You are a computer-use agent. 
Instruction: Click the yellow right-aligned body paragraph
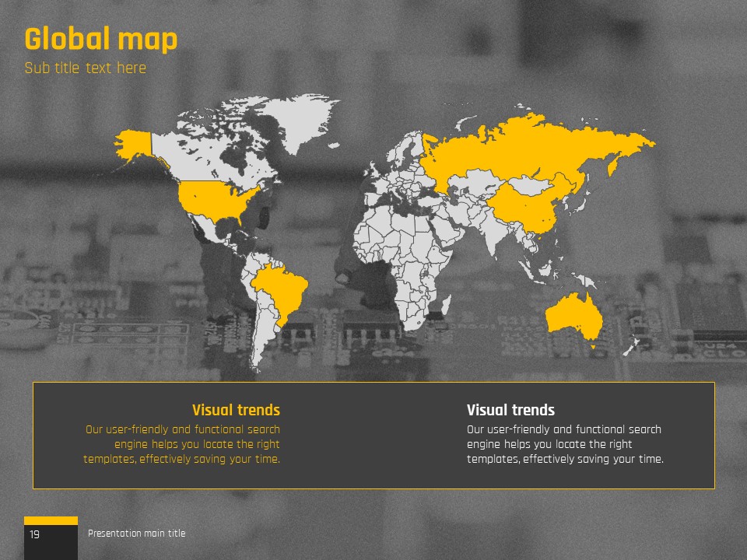pos(182,444)
